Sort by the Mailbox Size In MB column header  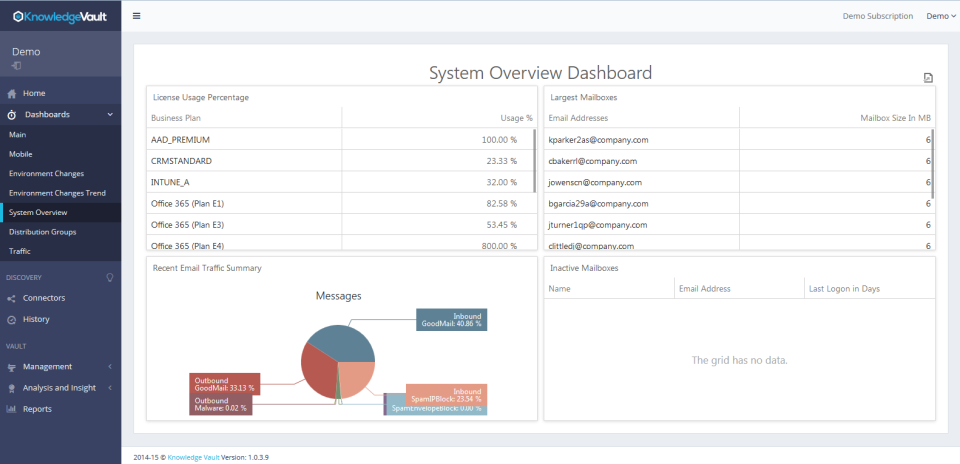(x=896, y=118)
